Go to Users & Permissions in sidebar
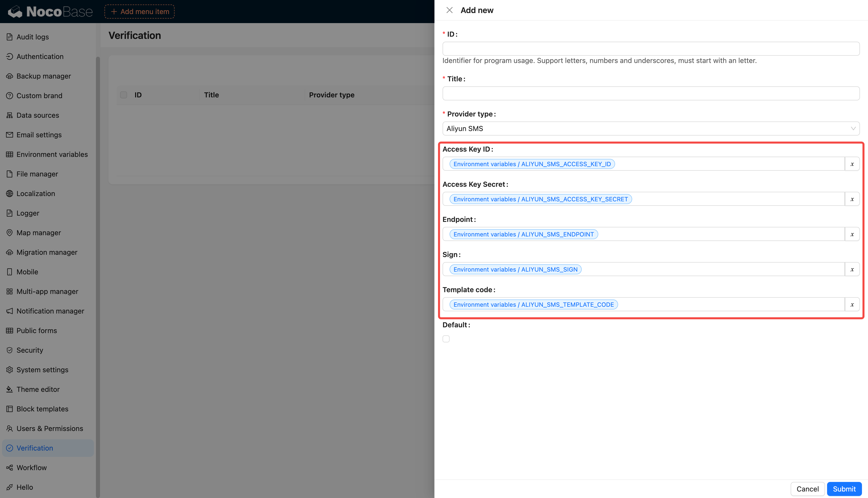 50,428
